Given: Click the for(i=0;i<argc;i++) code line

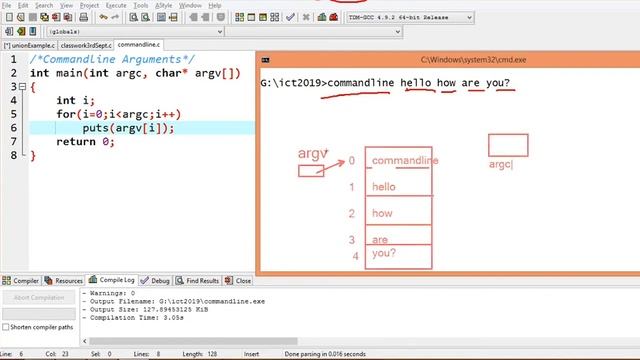Looking at the screenshot, I should (118, 114).
